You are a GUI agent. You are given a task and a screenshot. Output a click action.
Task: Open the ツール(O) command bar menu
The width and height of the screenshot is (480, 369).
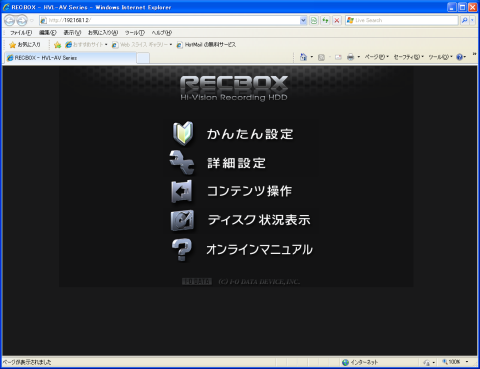point(440,57)
